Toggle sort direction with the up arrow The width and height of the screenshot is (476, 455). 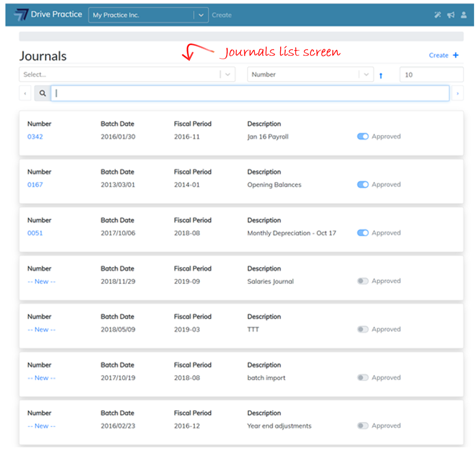click(381, 75)
